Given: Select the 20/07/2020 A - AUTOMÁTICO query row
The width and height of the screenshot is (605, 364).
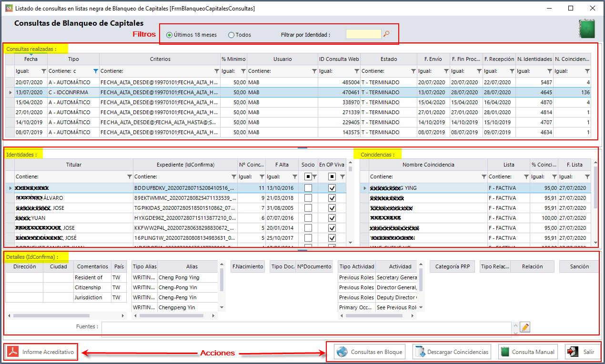Looking at the screenshot, I should coord(298,82).
